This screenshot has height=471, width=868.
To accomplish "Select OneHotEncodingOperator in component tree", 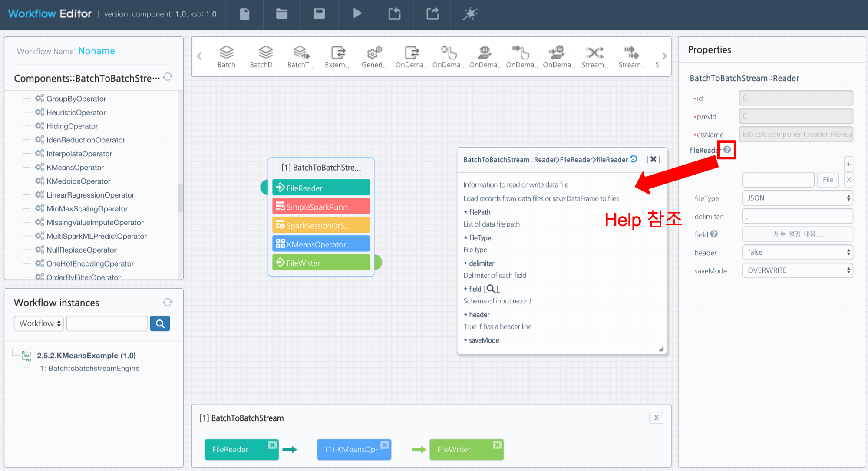I will click(90, 263).
